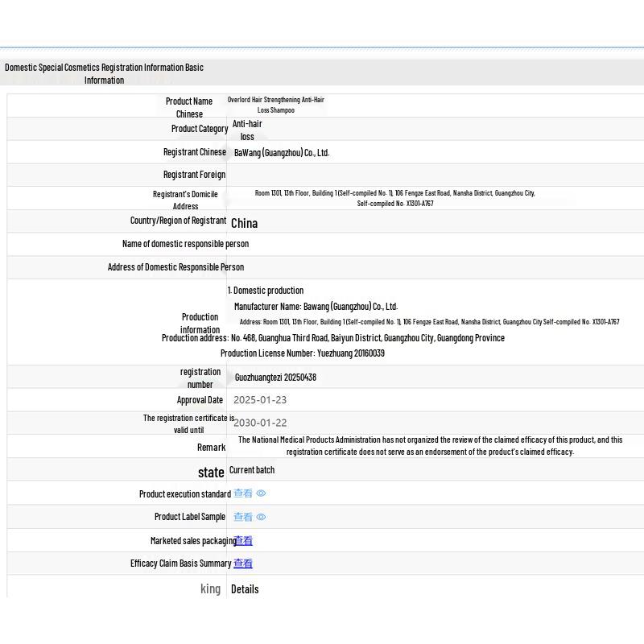Select the registration number Guozhuangtezi 20250438
This screenshot has width=644, height=644.
click(275, 378)
